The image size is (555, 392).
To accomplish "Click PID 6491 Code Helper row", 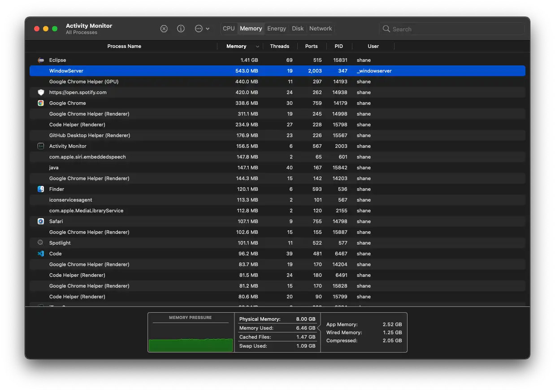I will click(x=342, y=275).
